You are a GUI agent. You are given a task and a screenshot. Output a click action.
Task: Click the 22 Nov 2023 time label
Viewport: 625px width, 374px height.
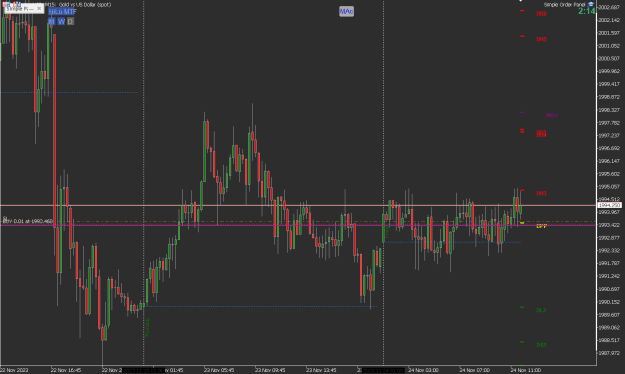[x=14, y=370]
